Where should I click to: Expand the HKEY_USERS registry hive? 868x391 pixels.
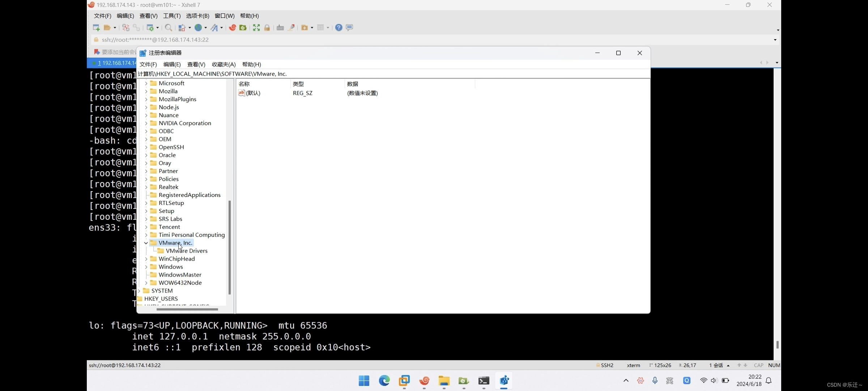138,299
